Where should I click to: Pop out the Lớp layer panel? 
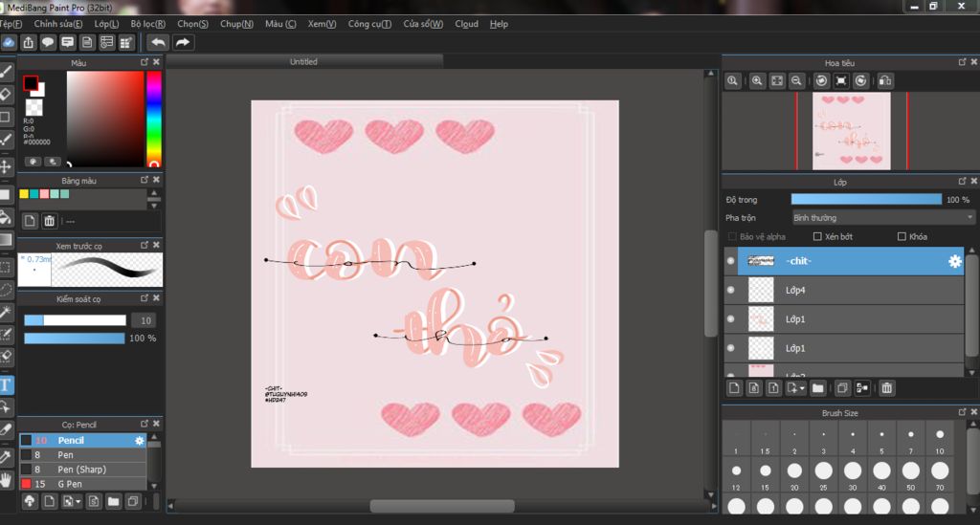962,181
